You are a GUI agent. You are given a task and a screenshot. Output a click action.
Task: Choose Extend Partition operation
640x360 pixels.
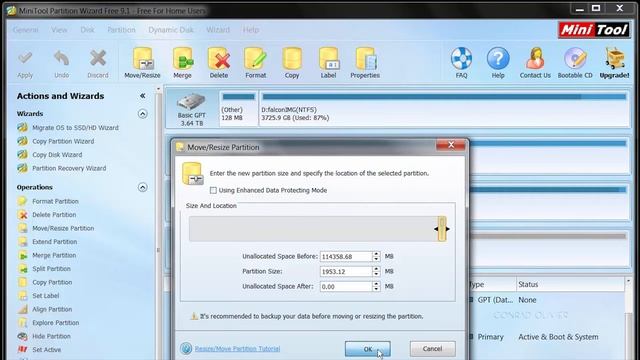[55, 242]
